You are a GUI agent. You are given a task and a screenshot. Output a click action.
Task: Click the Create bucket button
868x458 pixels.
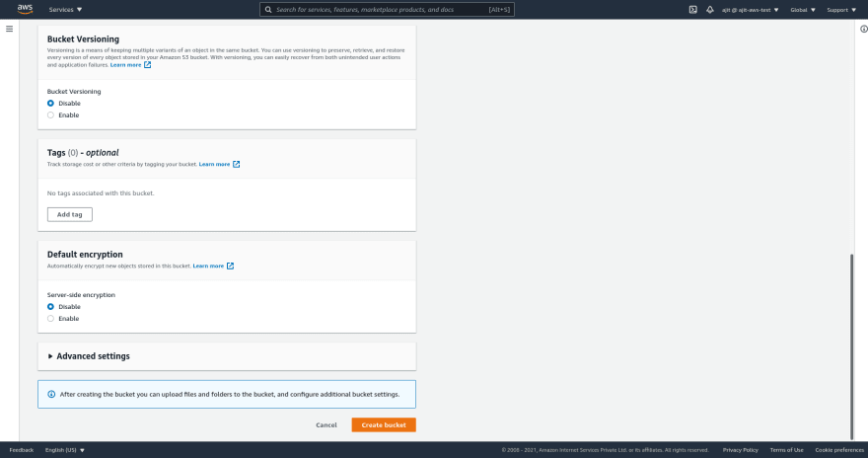point(384,424)
